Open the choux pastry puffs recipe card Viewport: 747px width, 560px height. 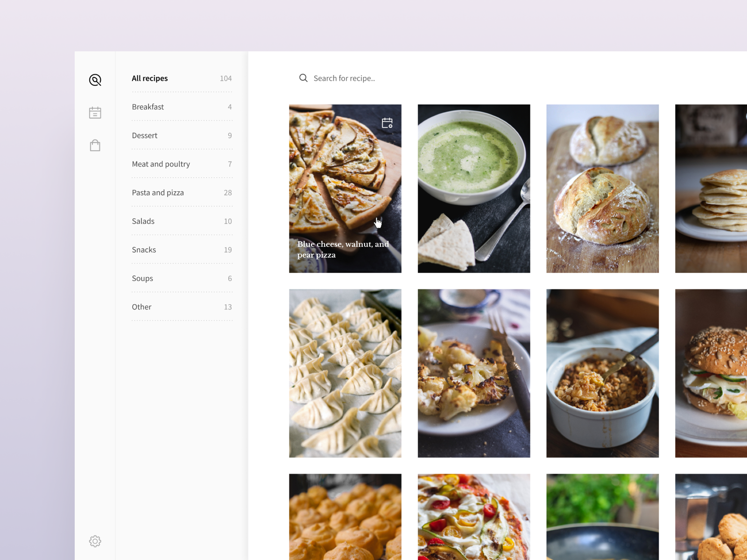(x=345, y=517)
